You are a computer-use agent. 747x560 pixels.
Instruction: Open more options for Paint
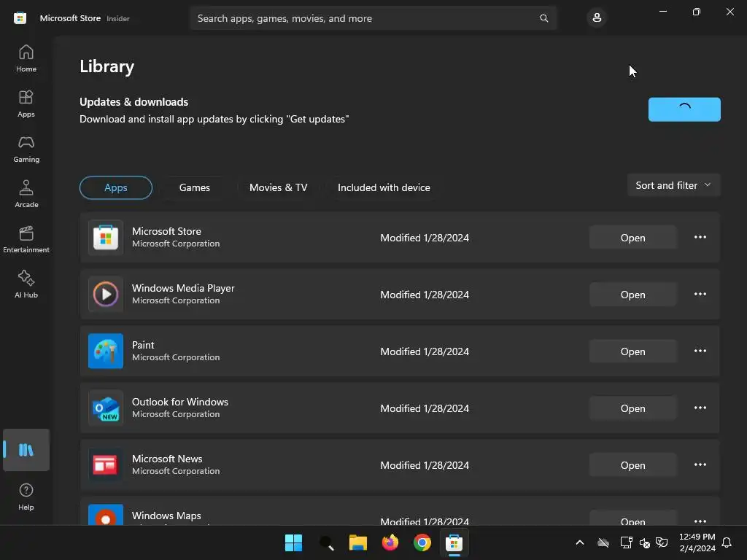[700, 351]
